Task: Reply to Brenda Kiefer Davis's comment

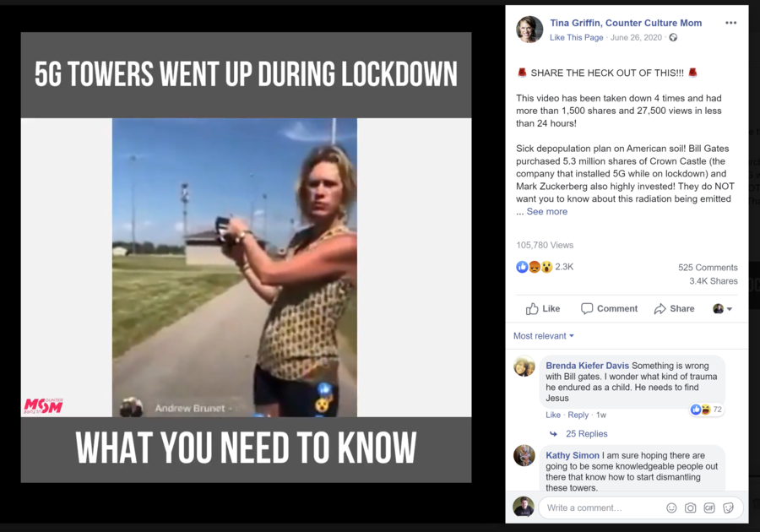Action: point(578,415)
